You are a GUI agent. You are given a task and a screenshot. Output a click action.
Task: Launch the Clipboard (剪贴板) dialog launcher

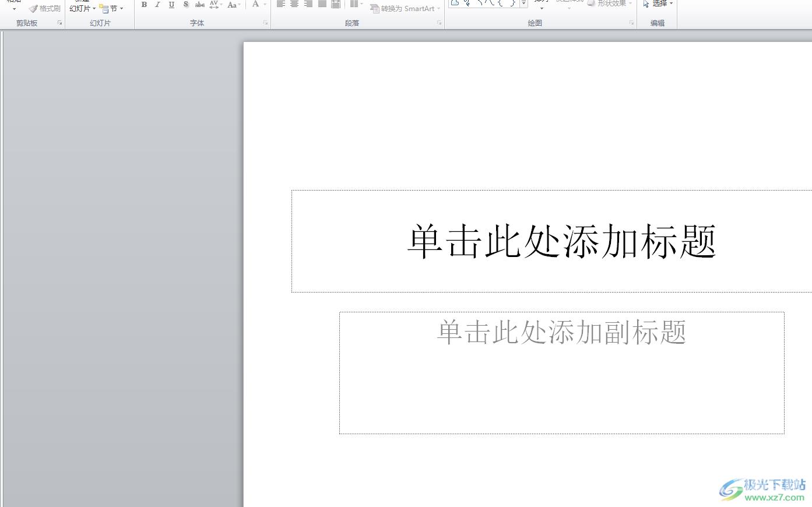pos(59,23)
